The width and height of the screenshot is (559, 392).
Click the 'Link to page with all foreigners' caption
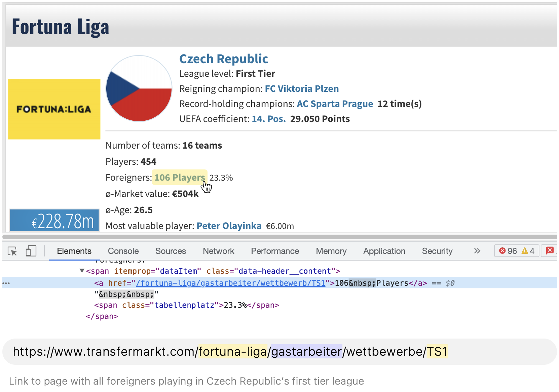(x=186, y=381)
